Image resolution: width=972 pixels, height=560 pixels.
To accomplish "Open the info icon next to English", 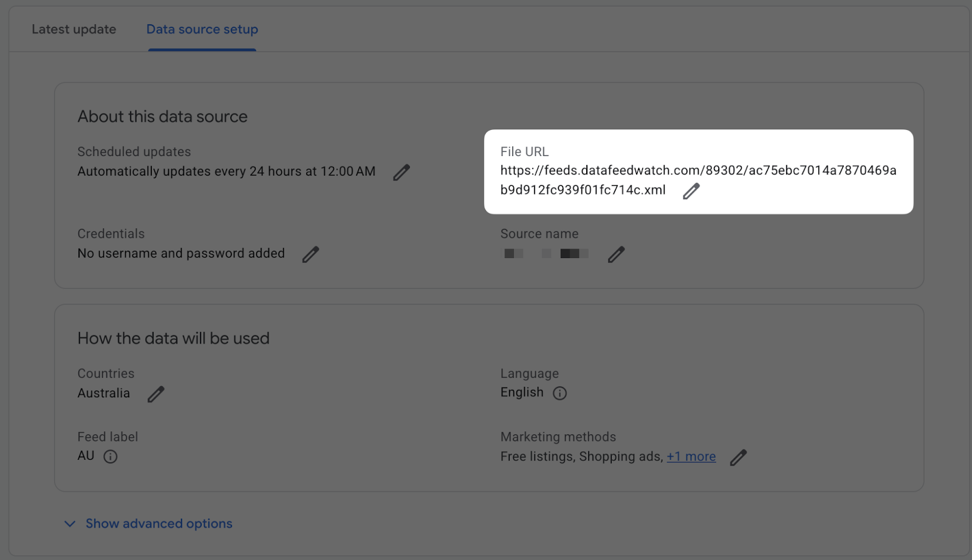I will click(560, 394).
